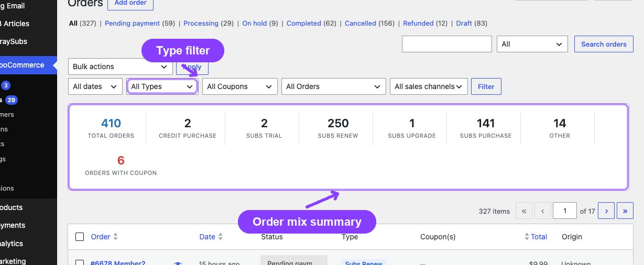Filter by Processing status
The image size is (644, 265).
(201, 23)
